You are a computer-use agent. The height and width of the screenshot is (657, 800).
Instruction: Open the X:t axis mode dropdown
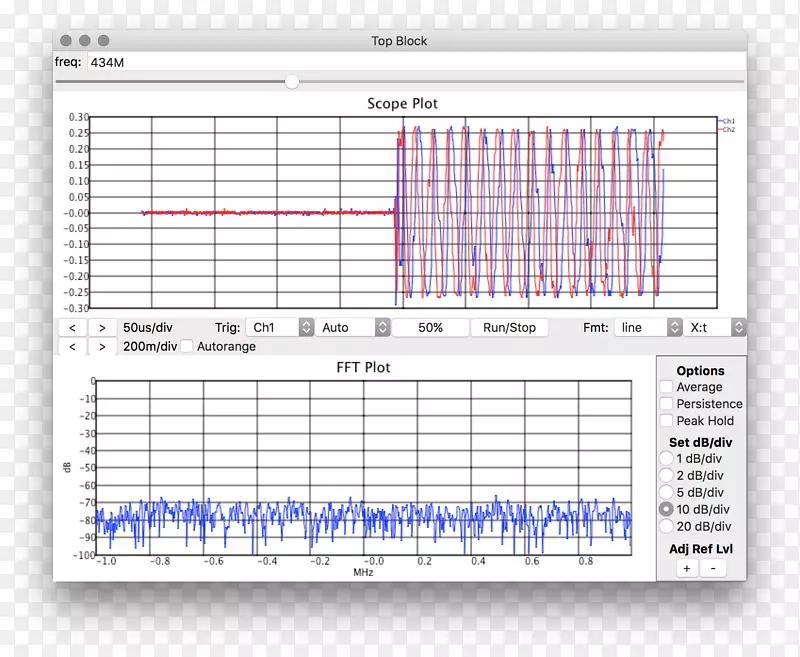(x=716, y=327)
